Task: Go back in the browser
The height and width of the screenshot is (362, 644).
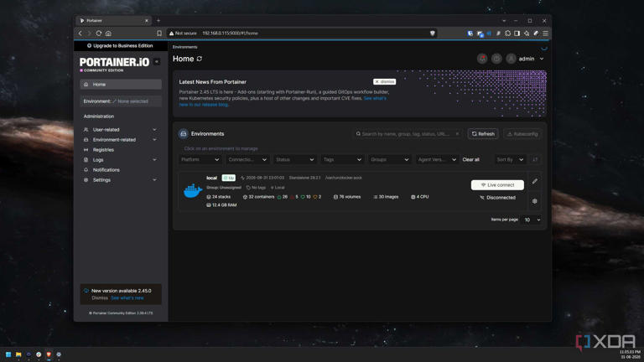Action: 80,34
